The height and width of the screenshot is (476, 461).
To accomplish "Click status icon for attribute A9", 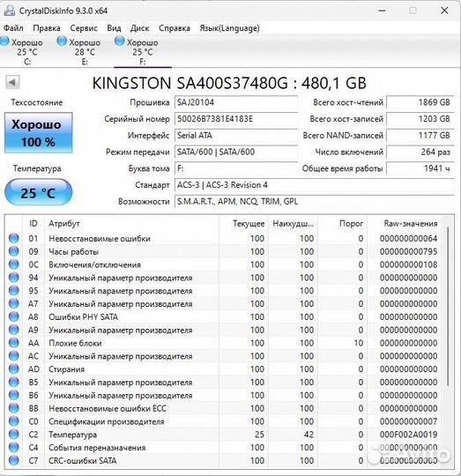I will (13, 330).
